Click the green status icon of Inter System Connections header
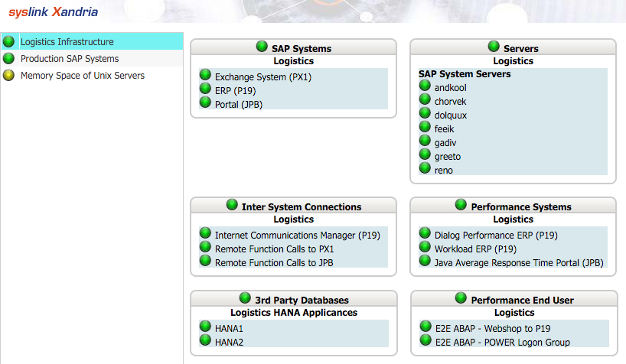This screenshot has width=626, height=364. [x=232, y=205]
